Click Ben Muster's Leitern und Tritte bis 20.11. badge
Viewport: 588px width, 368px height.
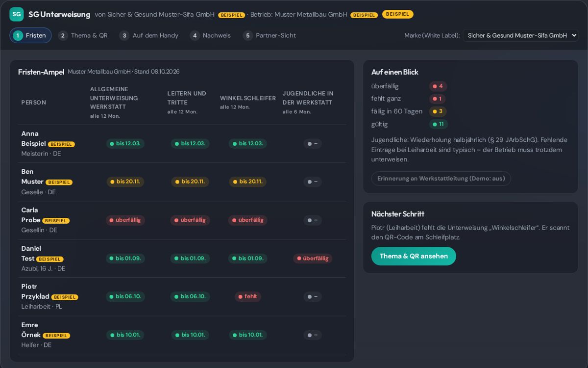click(x=190, y=182)
